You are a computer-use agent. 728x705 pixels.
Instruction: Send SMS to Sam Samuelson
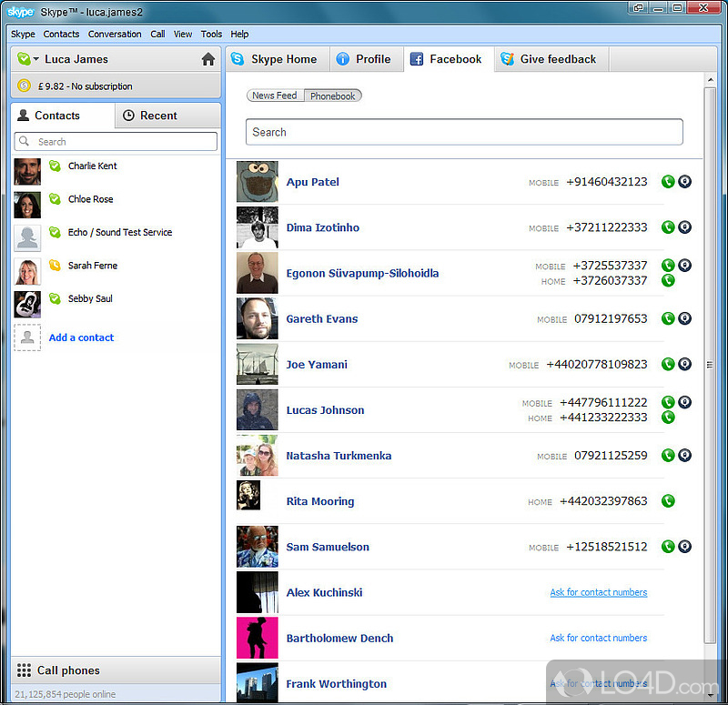pyautogui.click(x=685, y=547)
